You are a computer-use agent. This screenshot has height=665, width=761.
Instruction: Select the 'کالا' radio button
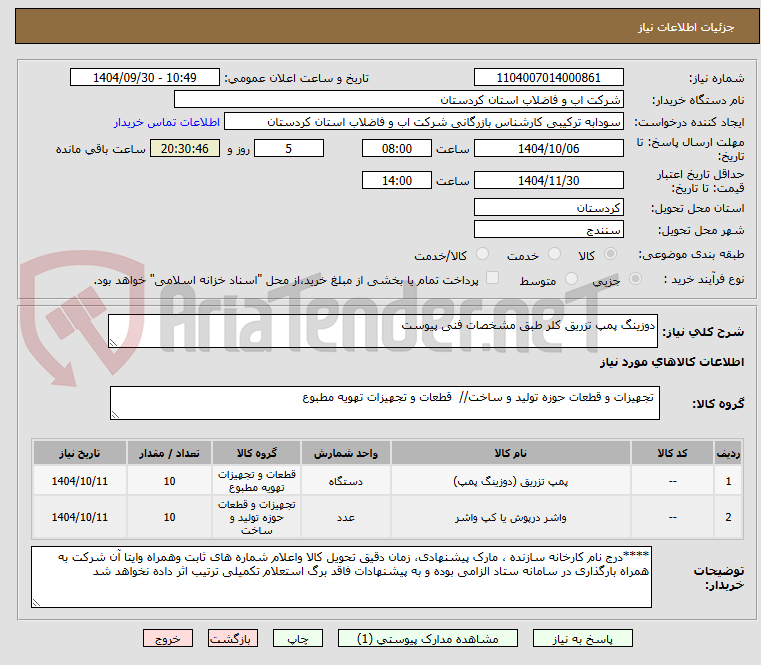610,254
